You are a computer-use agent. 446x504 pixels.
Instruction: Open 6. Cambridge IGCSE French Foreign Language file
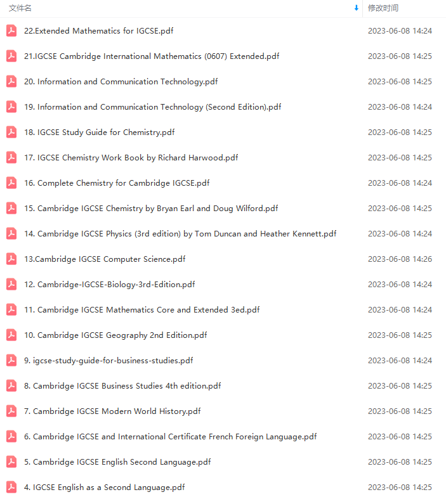pyautogui.click(x=171, y=437)
